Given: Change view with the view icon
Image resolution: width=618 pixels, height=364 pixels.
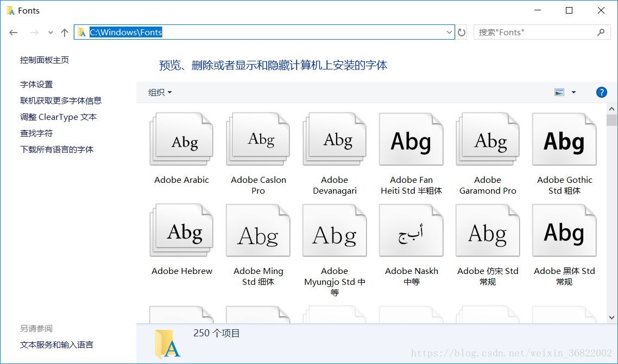Looking at the screenshot, I should pyautogui.click(x=559, y=92).
